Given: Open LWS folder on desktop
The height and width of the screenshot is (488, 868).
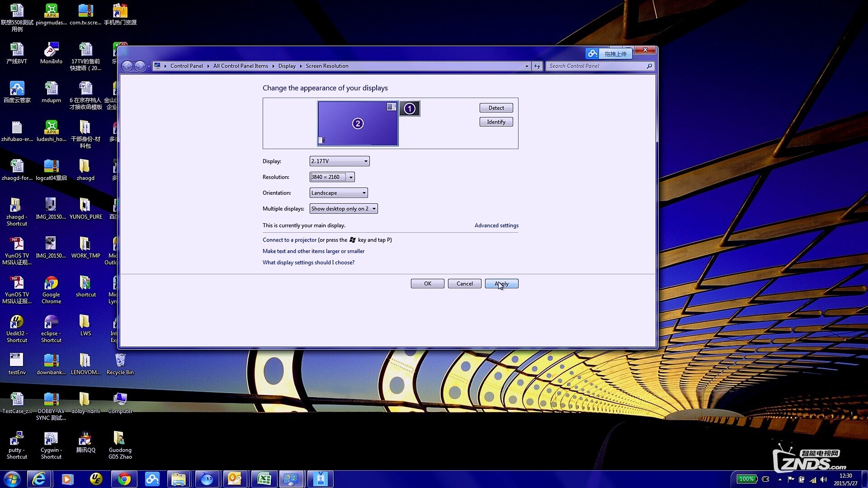Looking at the screenshot, I should point(85,325).
